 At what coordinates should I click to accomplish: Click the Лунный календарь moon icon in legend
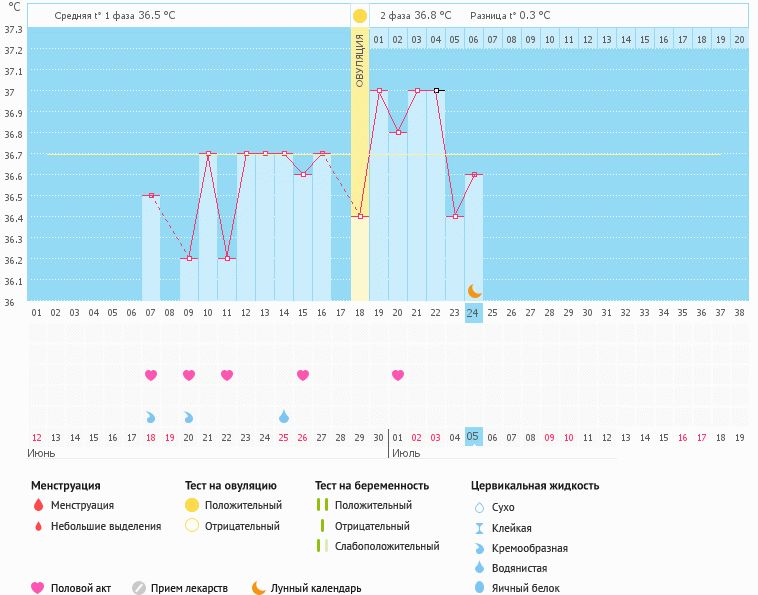(x=259, y=588)
